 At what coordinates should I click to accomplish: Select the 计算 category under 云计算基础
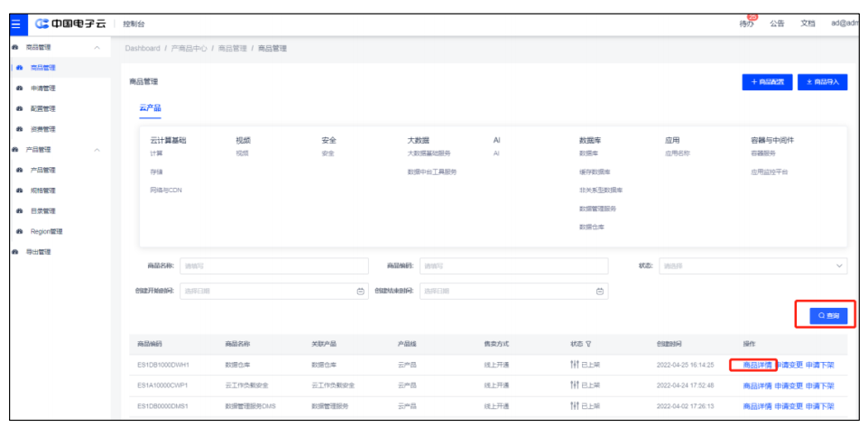point(156,154)
